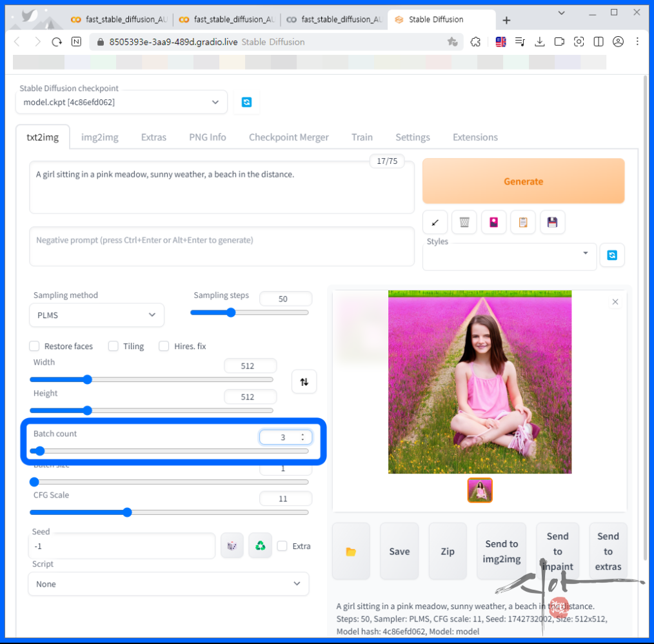Click the Zip button

click(x=448, y=551)
